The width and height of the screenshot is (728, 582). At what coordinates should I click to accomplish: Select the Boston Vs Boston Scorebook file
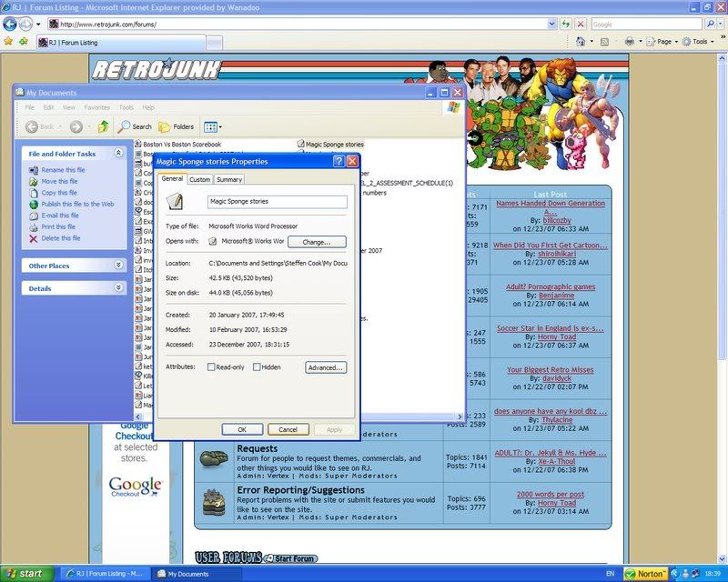[x=182, y=145]
